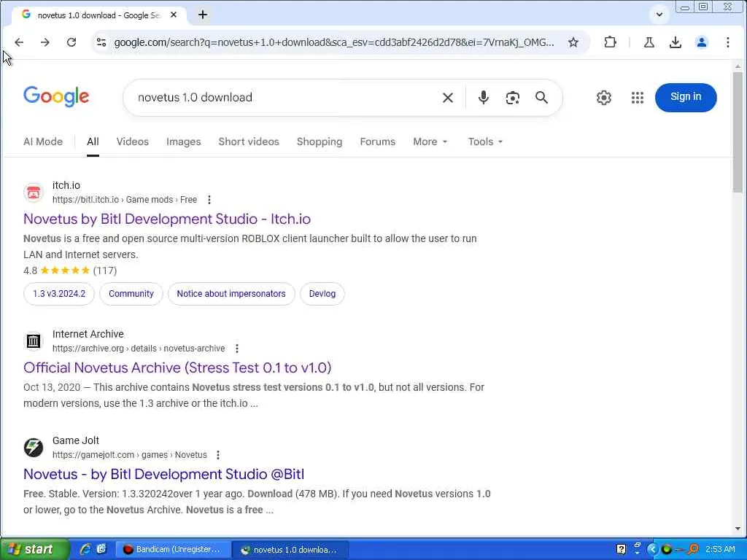747x560 pixels.
Task: Click the Sign in button
Action: (686, 97)
